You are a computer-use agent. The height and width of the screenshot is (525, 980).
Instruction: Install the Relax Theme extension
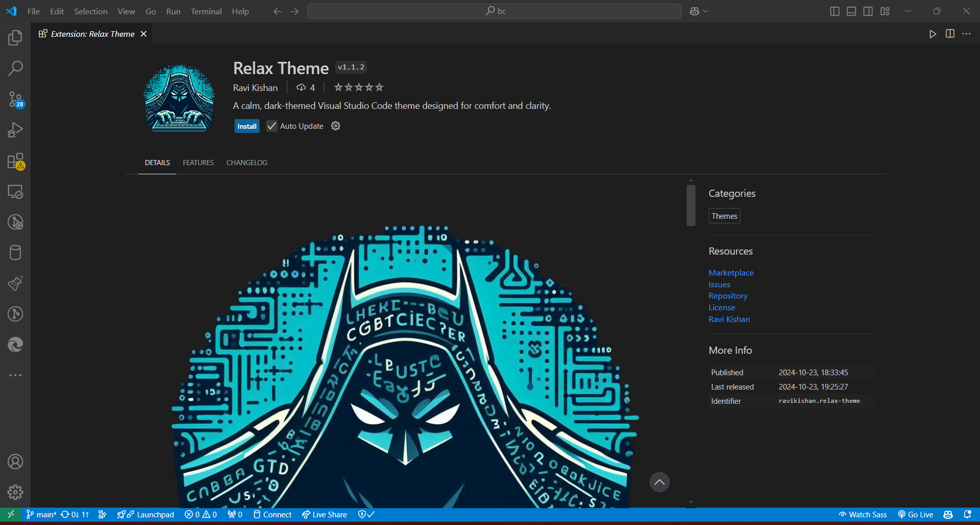coord(247,126)
